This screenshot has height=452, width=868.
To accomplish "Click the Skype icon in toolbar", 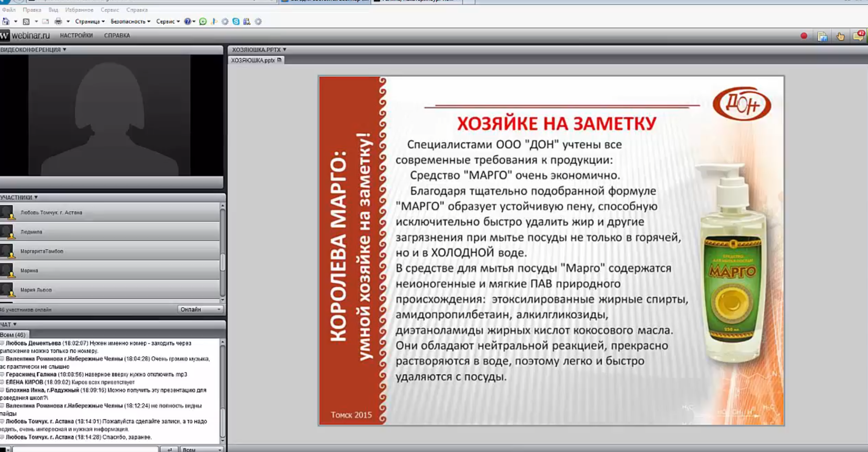I will 236,22.
